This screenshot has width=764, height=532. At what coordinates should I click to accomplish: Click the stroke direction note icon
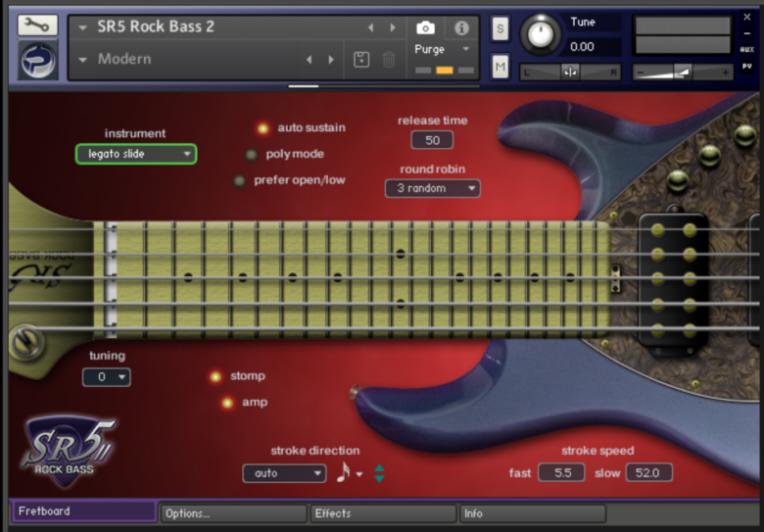click(x=344, y=472)
